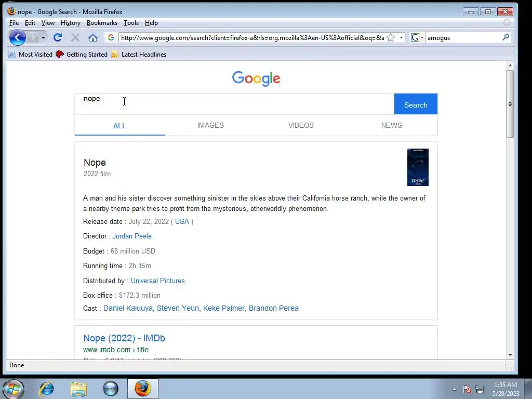Open the Tools menu
The height and width of the screenshot is (399, 532).
[x=131, y=23]
